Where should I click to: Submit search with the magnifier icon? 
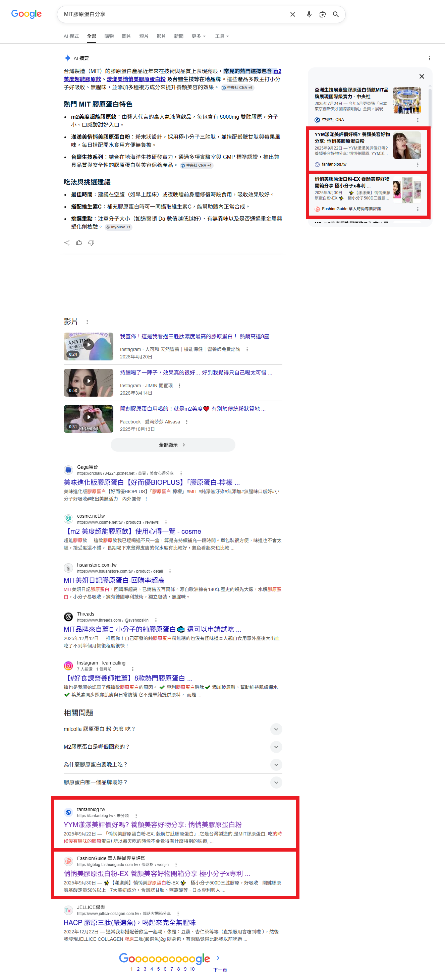click(336, 14)
